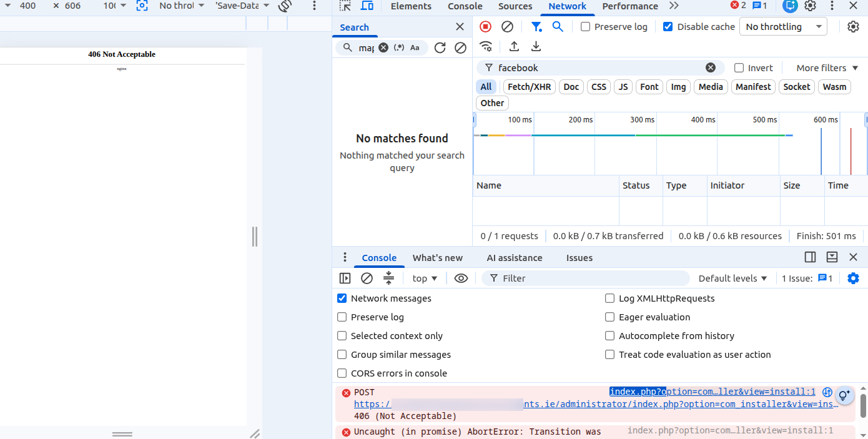Viewport: 868px width, 439px height.
Task: Filter requests by Wasm type
Action: [834, 87]
